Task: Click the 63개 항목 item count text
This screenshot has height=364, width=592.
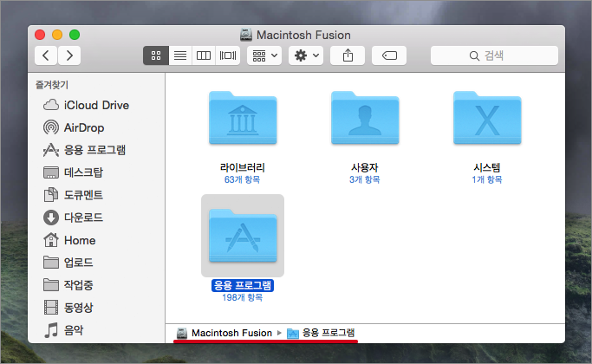Action: 243,179
